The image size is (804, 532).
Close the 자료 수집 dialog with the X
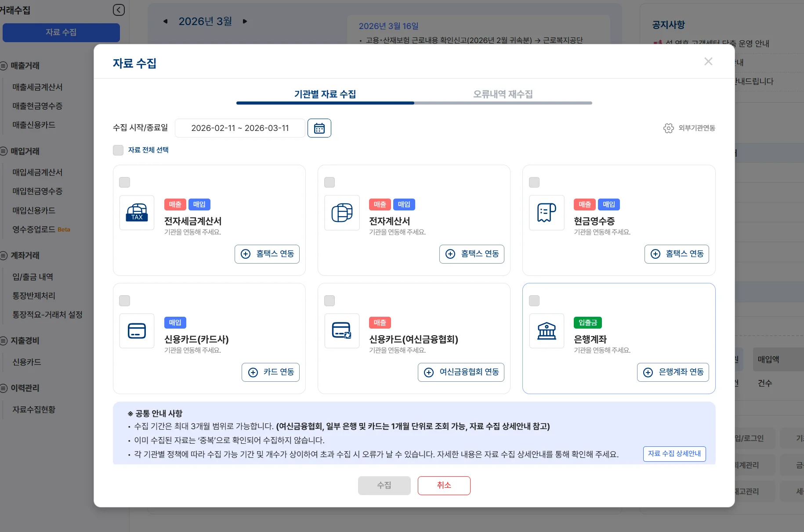[708, 62]
